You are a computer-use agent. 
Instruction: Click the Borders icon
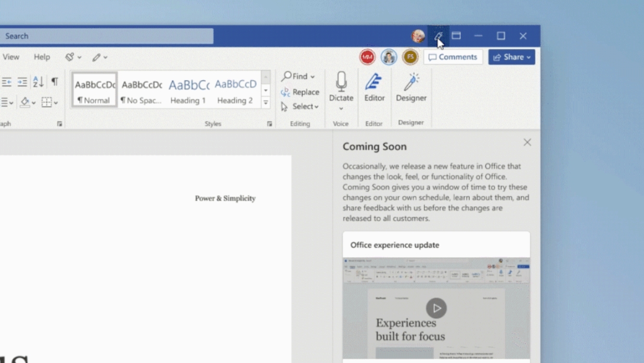[x=46, y=103]
